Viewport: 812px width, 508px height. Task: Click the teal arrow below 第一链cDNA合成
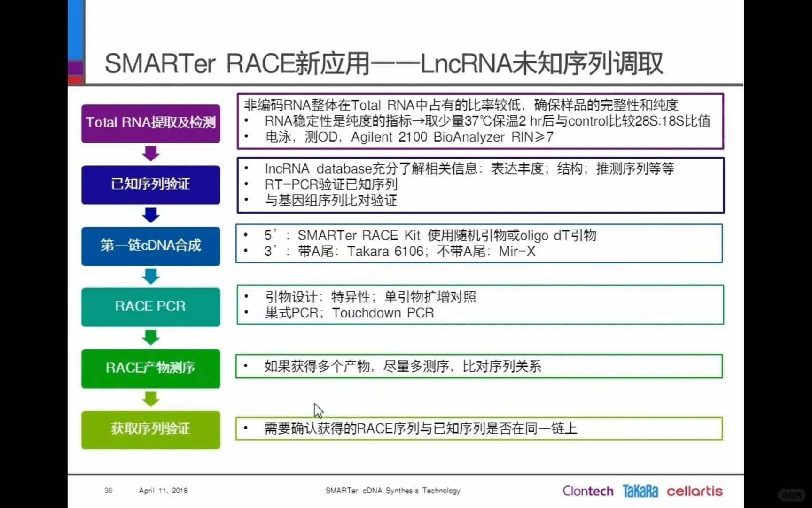coord(150,276)
